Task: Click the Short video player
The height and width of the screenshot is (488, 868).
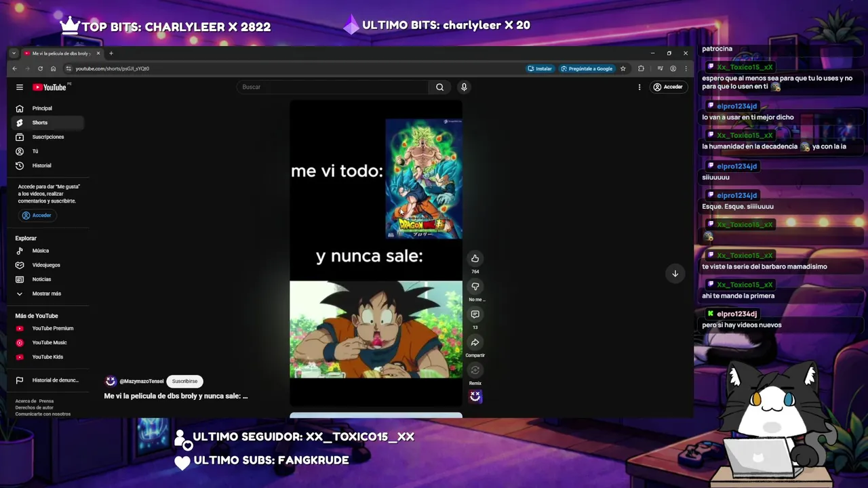Action: 376,253
